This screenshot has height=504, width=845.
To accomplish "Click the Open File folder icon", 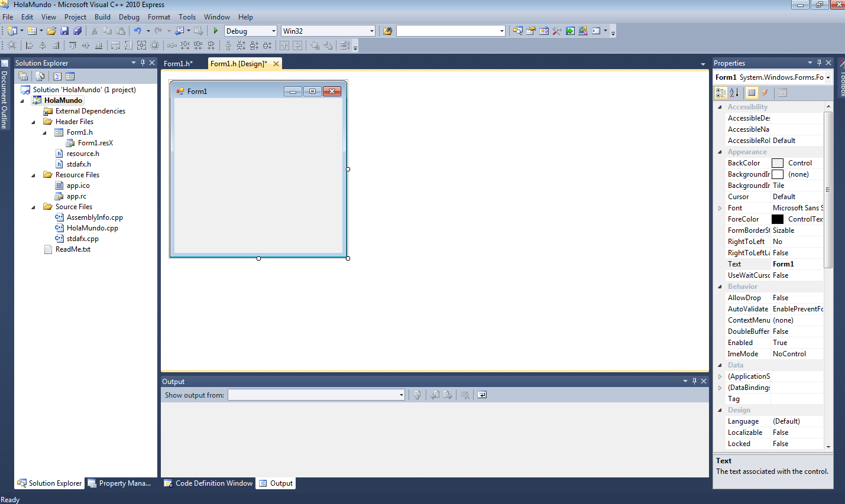I will [51, 31].
